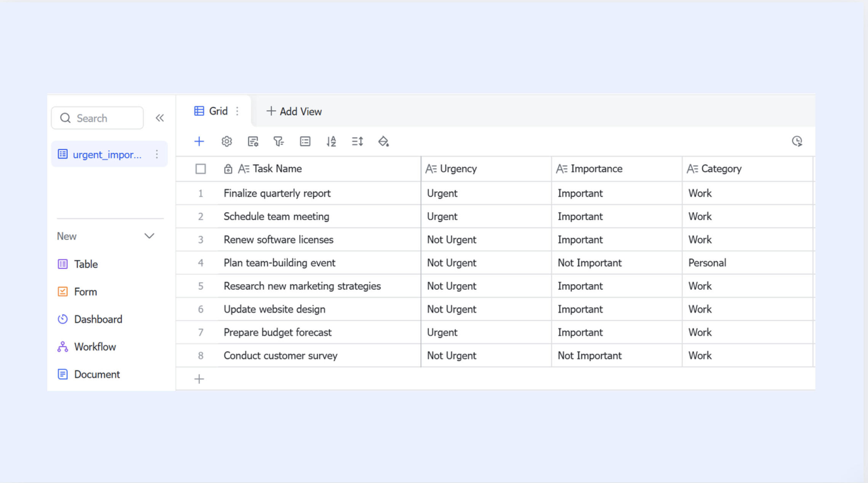Open more options for urgent_impor table
The width and height of the screenshot is (868, 483).
[157, 154]
